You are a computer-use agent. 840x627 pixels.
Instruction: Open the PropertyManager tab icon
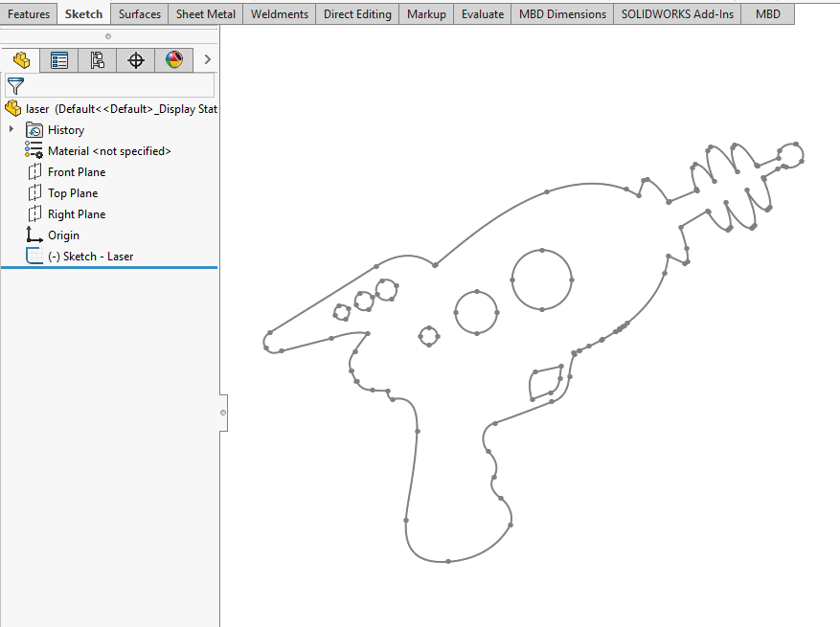[x=59, y=60]
